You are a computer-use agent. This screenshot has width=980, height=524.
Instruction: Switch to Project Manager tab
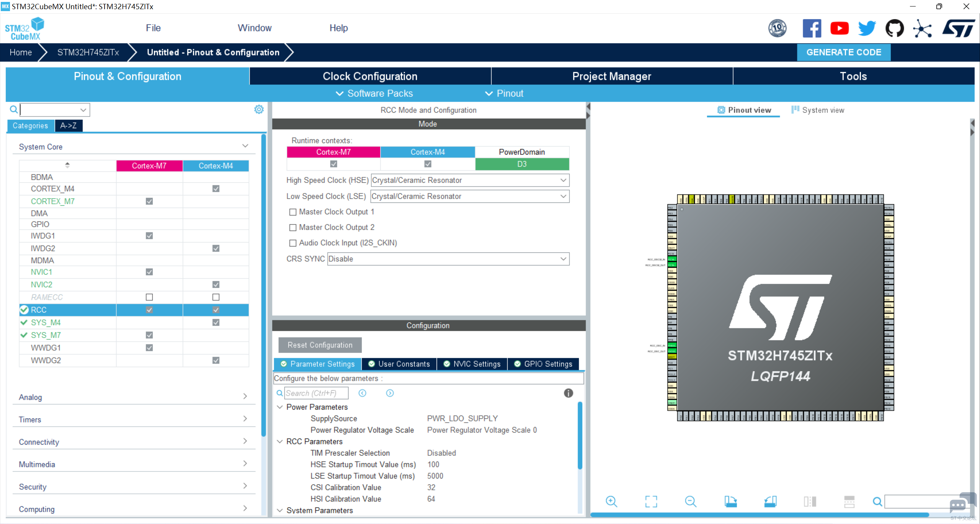612,76
